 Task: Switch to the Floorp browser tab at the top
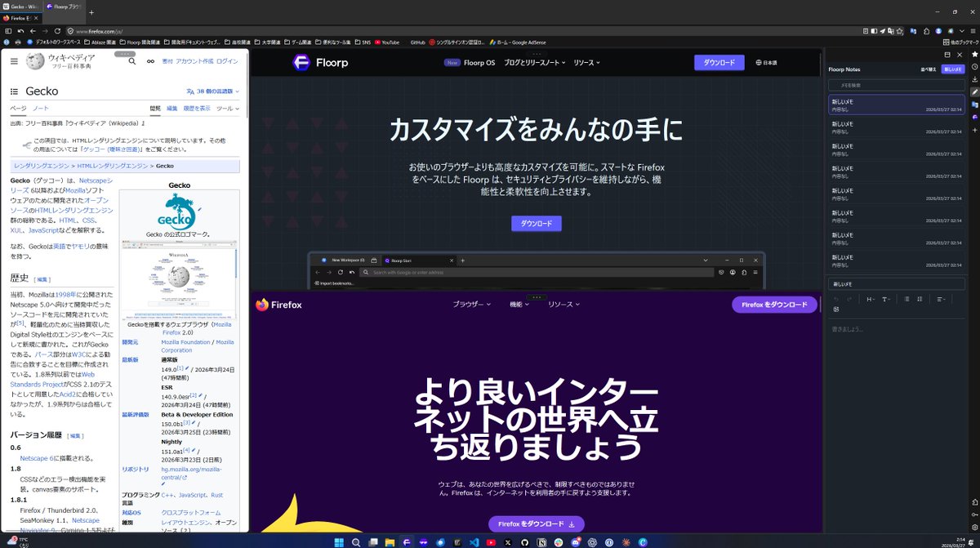pos(62,6)
